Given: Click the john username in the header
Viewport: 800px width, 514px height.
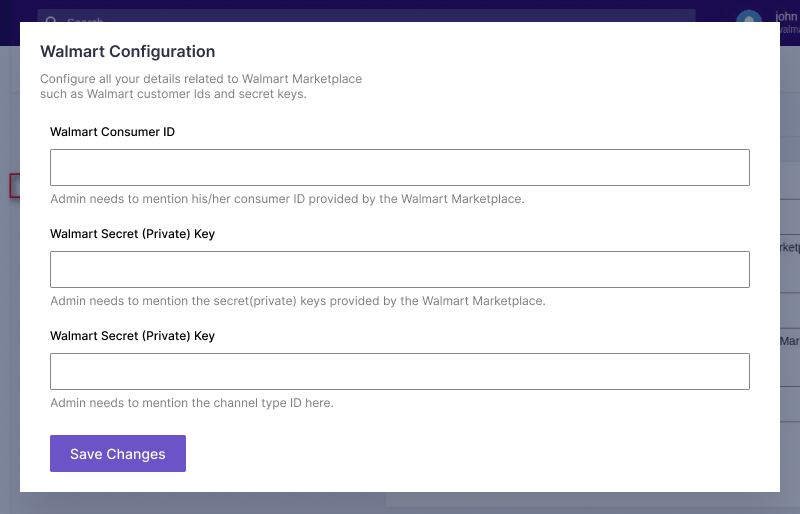Looking at the screenshot, I should (786, 16).
